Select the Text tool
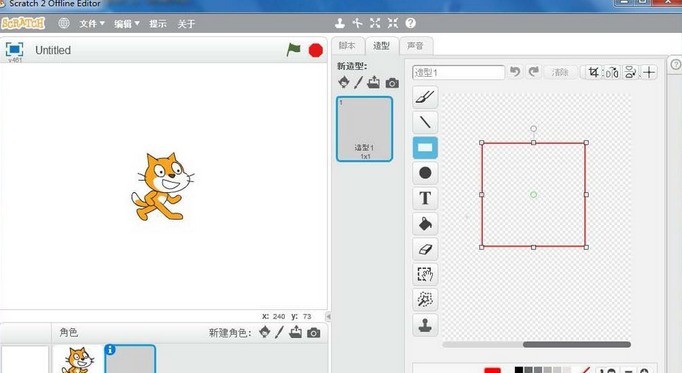682x373 pixels. pos(425,198)
